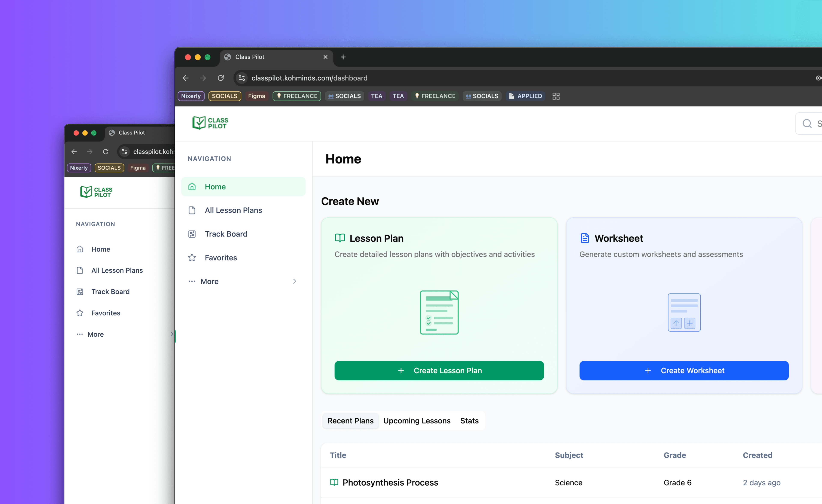Screen dimensions: 822x504
Task: Click More chevron arrow in front sidebar
Action: tap(295, 281)
